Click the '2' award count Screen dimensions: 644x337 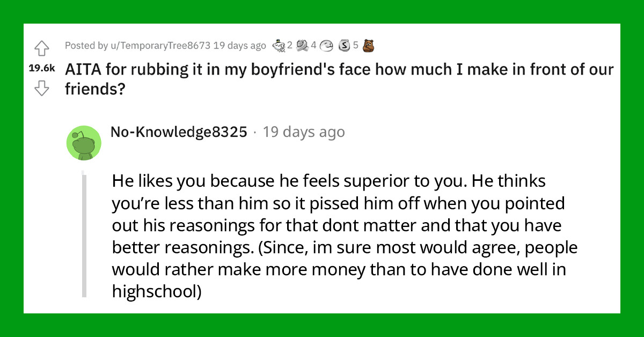(289, 46)
